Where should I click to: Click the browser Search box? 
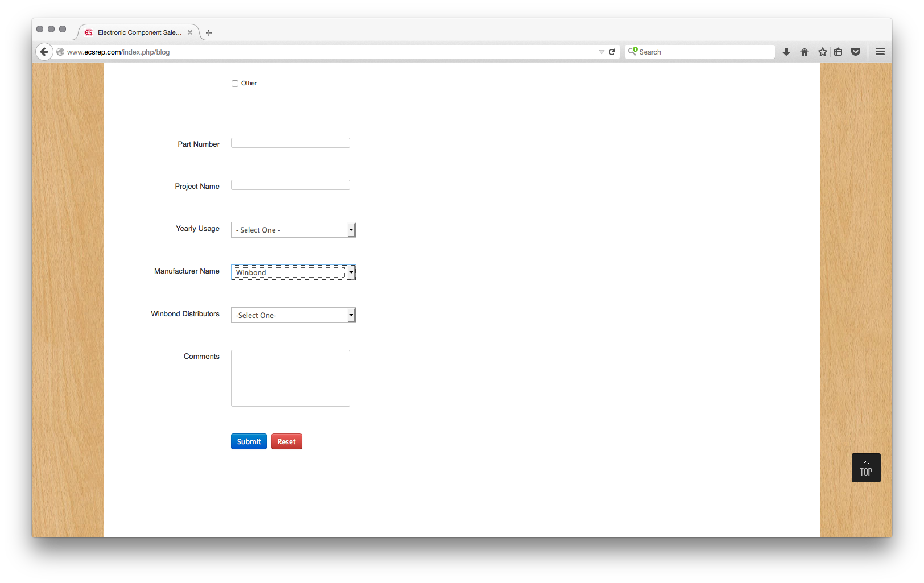pyautogui.click(x=700, y=52)
